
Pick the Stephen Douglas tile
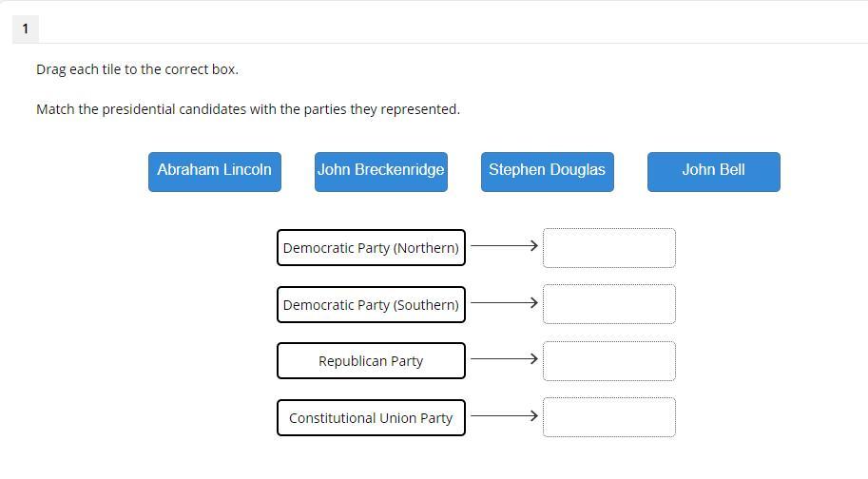point(547,171)
